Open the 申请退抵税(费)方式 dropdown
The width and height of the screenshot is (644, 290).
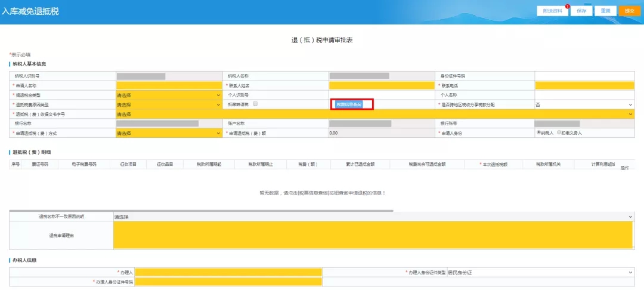click(169, 133)
